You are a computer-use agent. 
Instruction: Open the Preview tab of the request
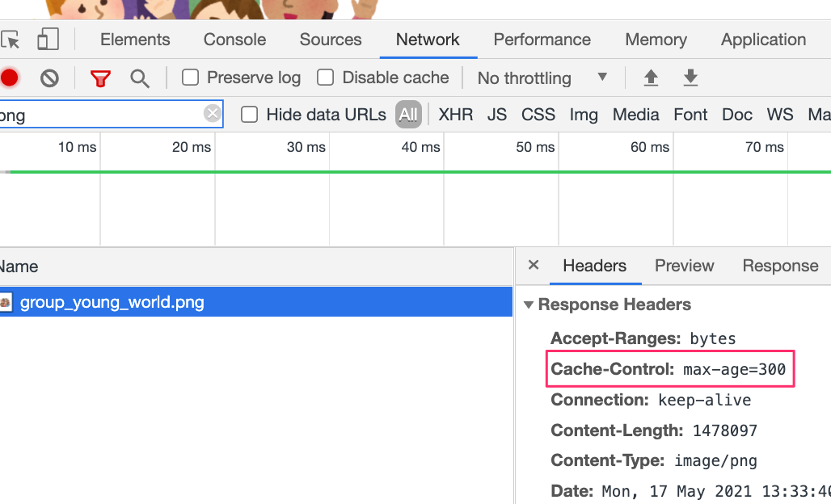tap(684, 266)
